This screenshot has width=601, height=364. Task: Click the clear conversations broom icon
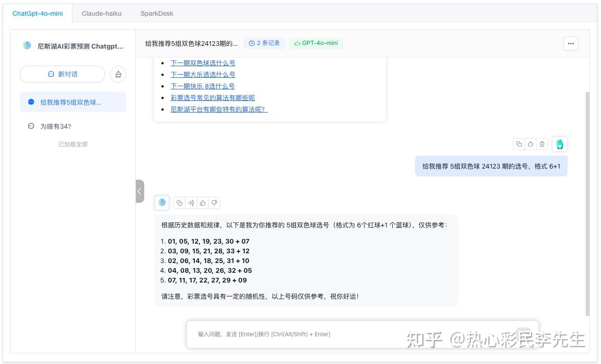click(118, 74)
